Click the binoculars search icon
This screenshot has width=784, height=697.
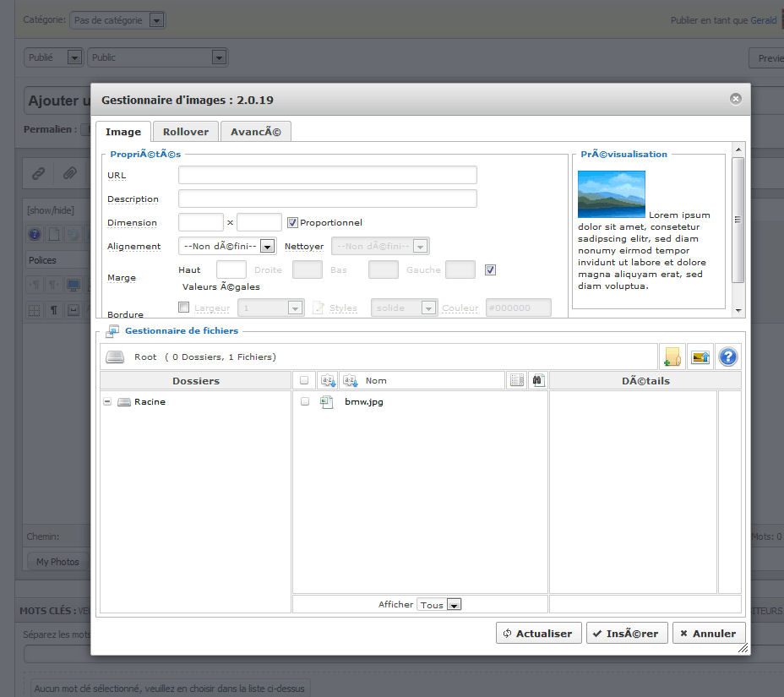pos(537,381)
